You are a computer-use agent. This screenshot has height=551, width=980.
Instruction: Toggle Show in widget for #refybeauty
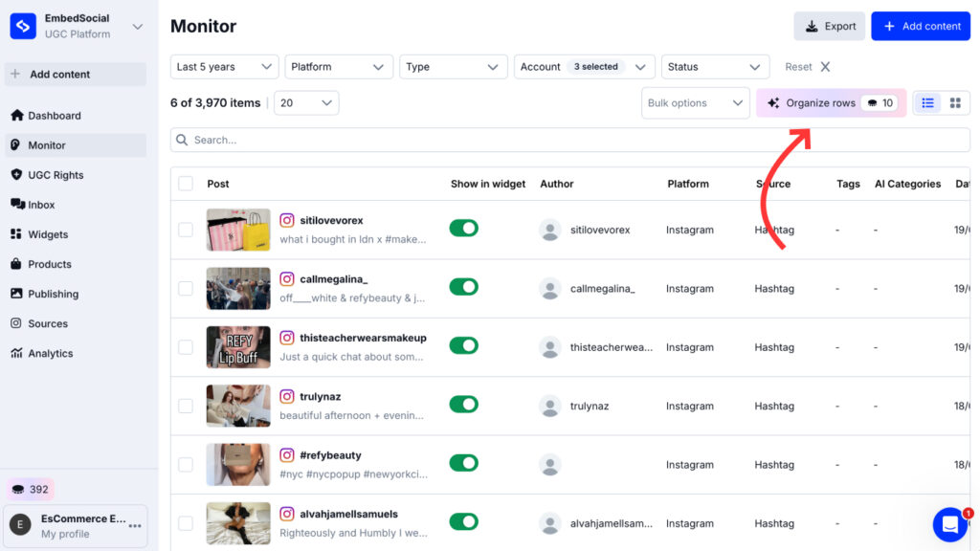pos(464,463)
